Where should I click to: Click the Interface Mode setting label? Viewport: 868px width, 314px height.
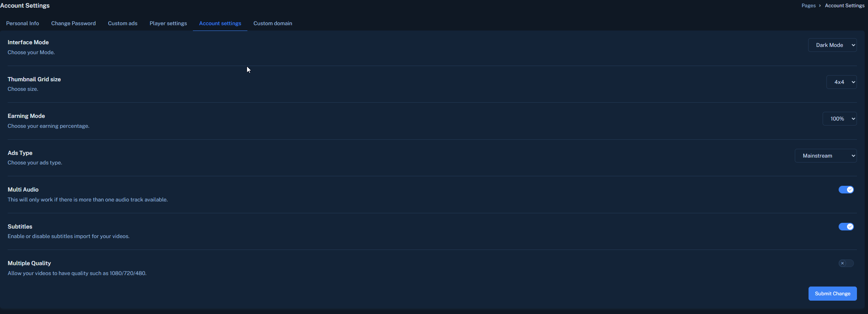pos(28,42)
